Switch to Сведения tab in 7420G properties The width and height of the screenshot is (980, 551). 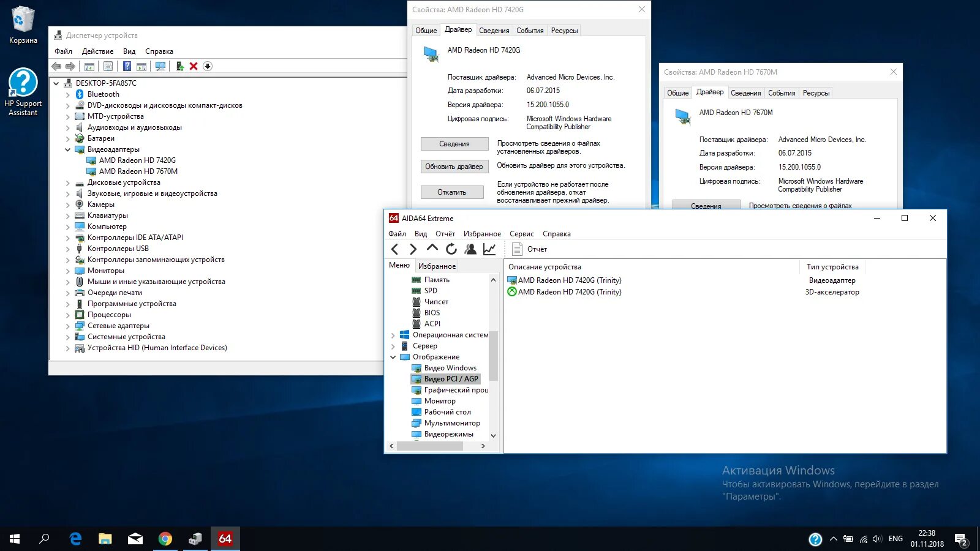coord(494,31)
